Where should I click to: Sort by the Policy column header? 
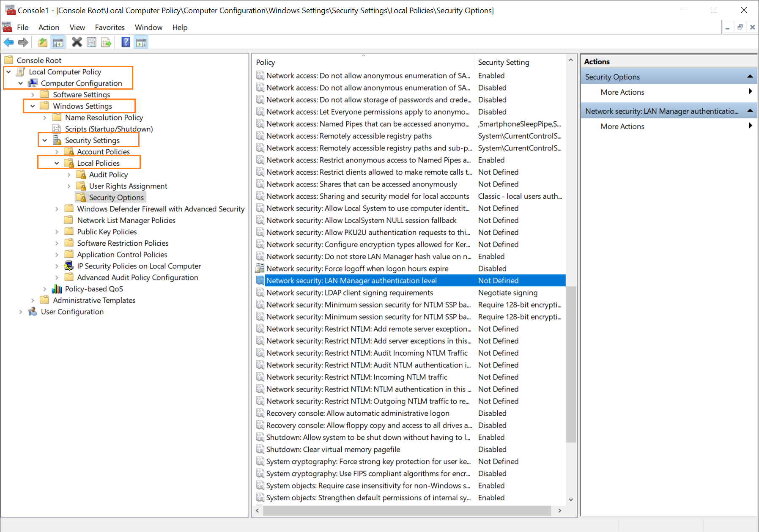363,62
